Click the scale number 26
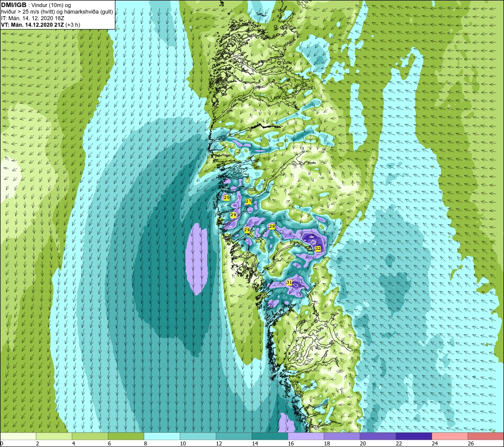Screen dimensions: 504x447 471,443
